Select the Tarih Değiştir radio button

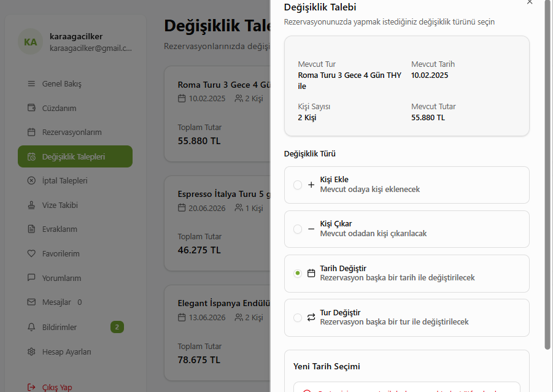tap(298, 273)
